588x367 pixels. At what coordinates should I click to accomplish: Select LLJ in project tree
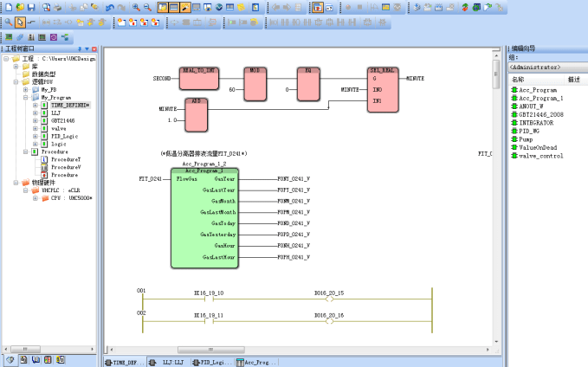coord(55,113)
